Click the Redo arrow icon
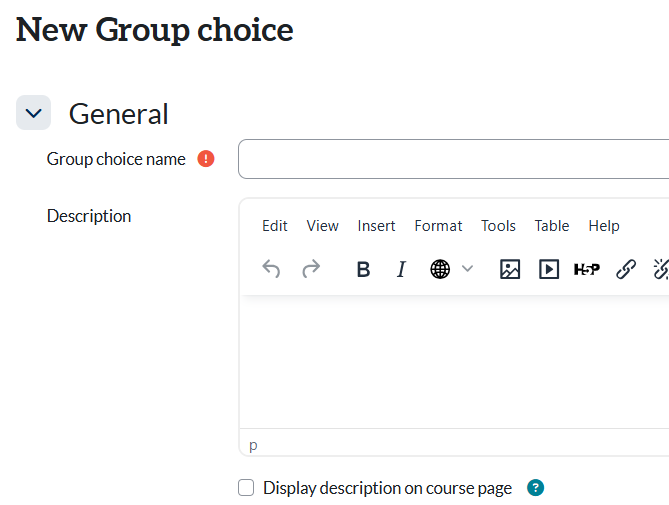 (311, 269)
